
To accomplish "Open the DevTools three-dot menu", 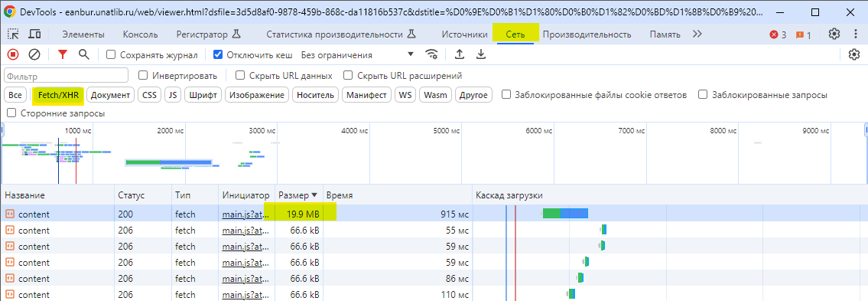I will tap(857, 34).
